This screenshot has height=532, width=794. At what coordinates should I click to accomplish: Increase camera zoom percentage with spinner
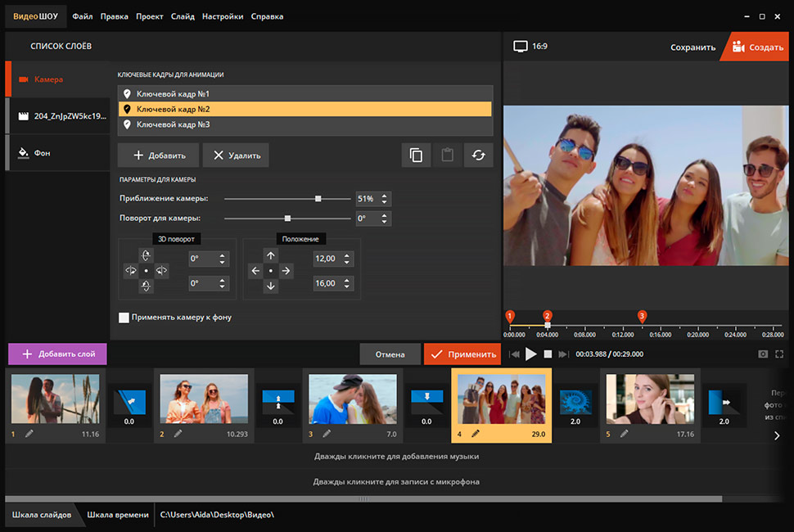[x=386, y=196]
